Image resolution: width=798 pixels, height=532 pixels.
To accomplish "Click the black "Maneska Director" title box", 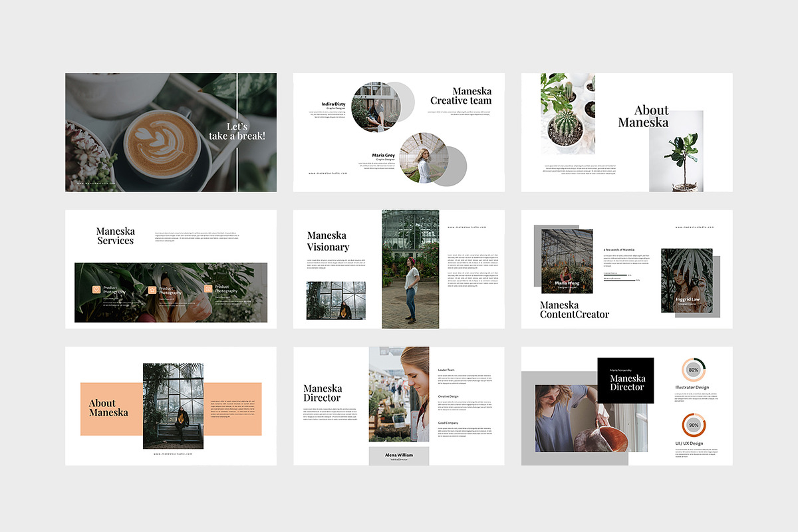I will [626, 380].
